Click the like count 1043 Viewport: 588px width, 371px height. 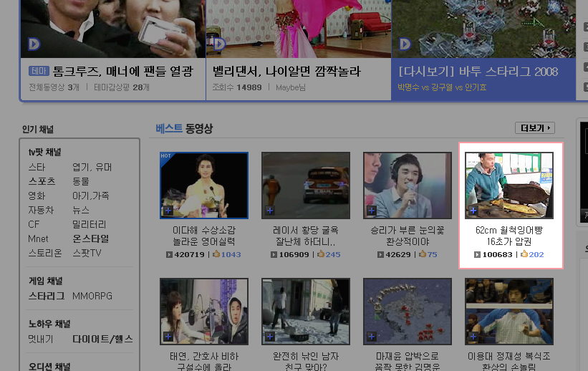(x=231, y=254)
